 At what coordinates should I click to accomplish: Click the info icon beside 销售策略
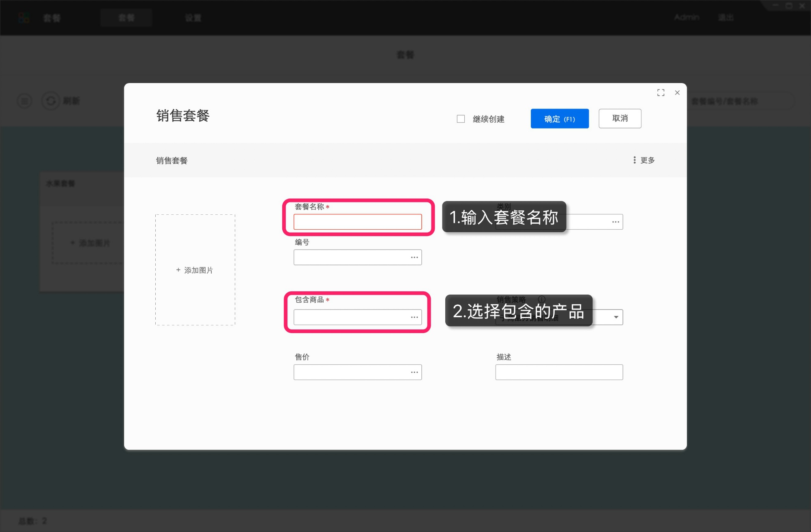coord(541,299)
